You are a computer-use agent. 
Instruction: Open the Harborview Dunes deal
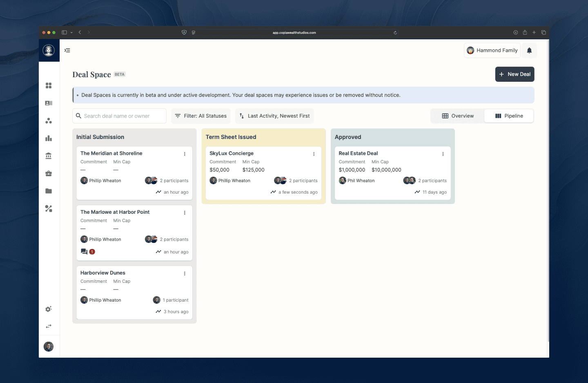[103, 273]
